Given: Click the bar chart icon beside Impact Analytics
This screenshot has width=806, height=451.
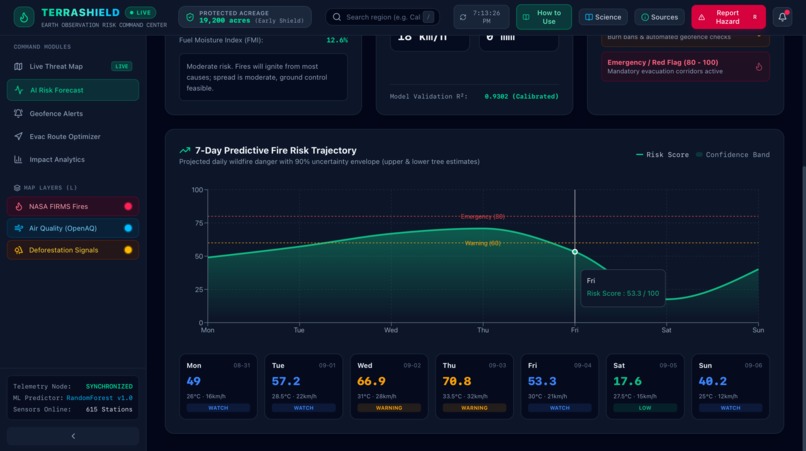Looking at the screenshot, I should [19, 159].
